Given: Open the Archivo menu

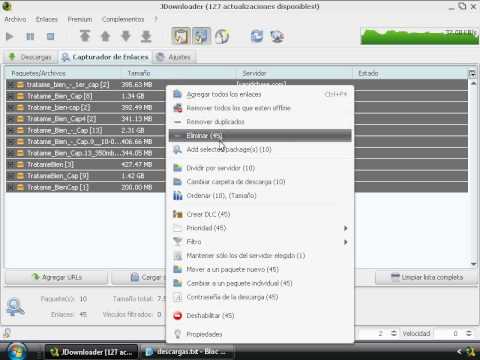Looking at the screenshot, I should (15, 19).
